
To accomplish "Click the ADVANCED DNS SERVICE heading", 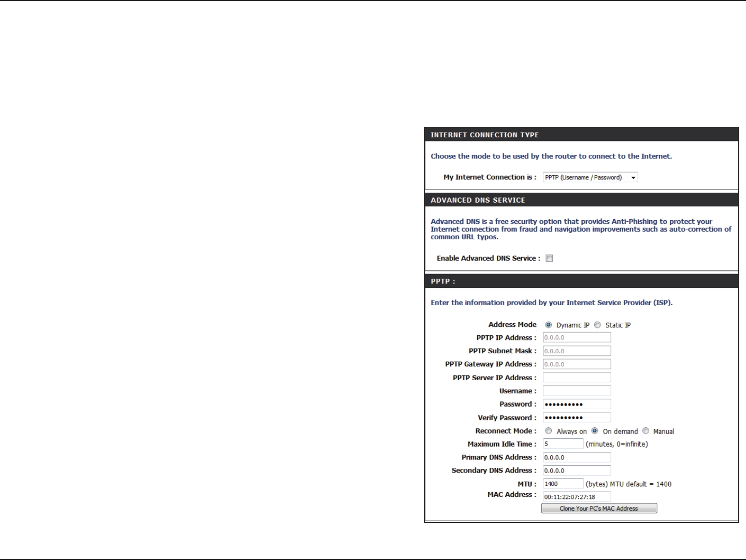I will point(478,200).
